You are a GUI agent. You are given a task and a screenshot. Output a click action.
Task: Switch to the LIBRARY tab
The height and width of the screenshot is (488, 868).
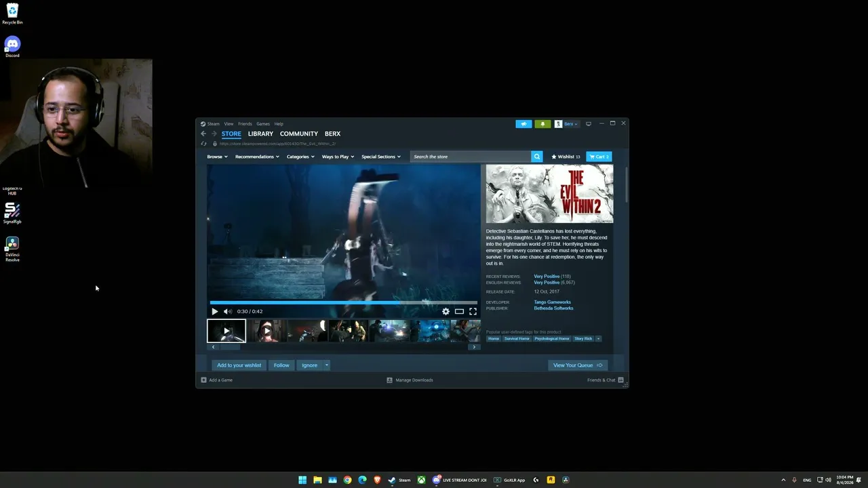click(x=260, y=134)
